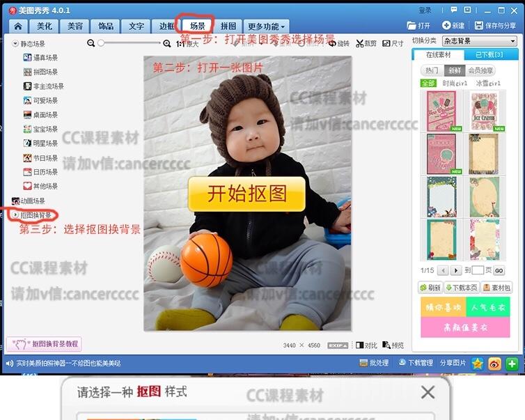Open the 预览 preview
Image resolution: width=525 pixels, height=420 pixels.
coord(393,345)
